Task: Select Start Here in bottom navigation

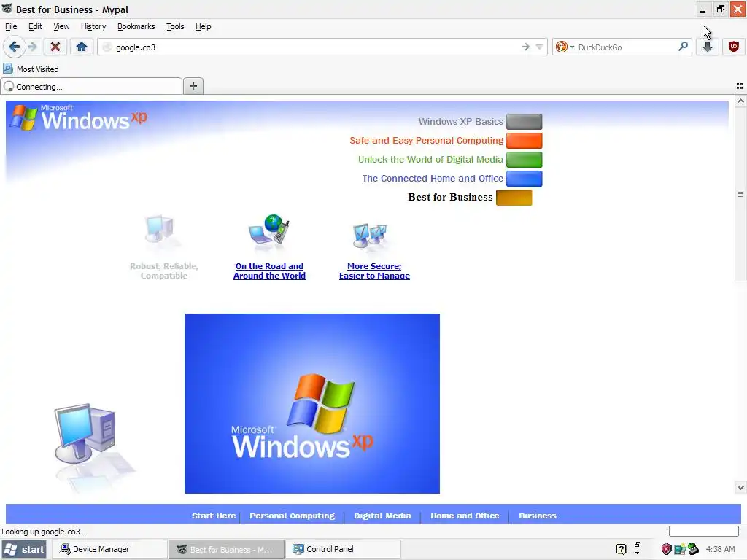Action: click(214, 516)
